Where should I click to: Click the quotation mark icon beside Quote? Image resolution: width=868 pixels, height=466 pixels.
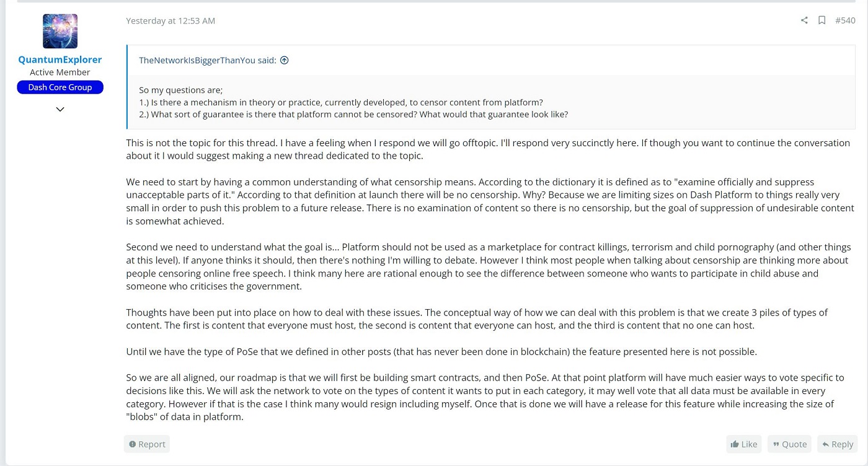tap(776, 444)
